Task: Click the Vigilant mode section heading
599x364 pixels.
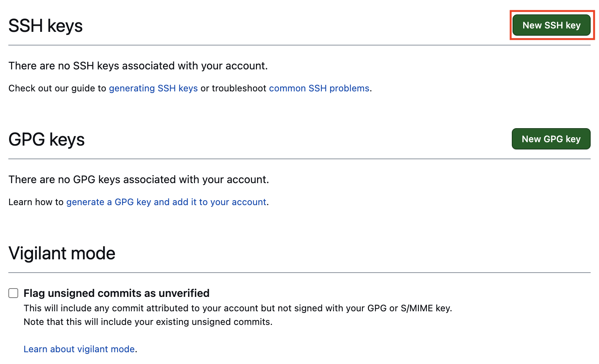Action: pyautogui.click(x=62, y=253)
